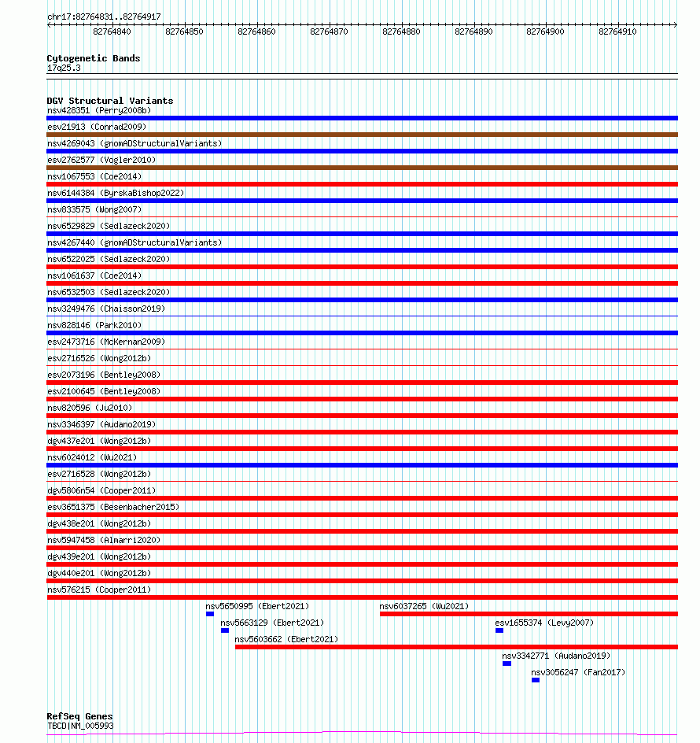Screen dimensions: 700x743
Task: Click the RefSeq Genes track heading
Action: click(x=79, y=716)
